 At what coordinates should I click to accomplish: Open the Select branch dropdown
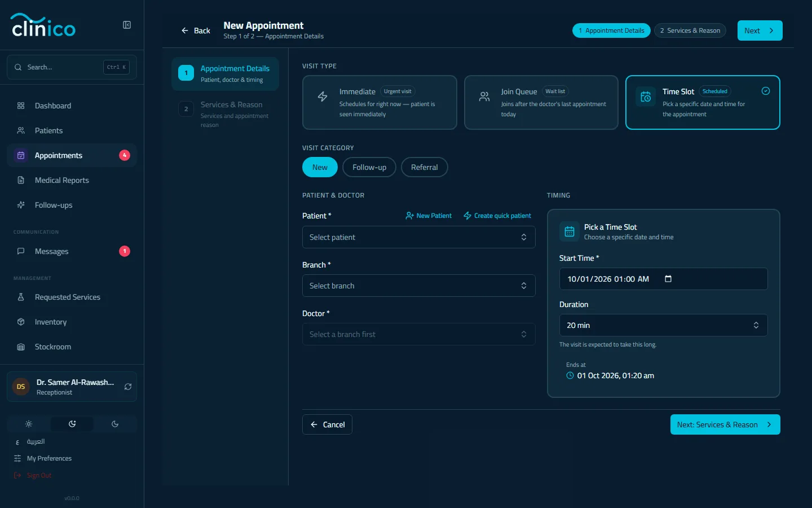(x=418, y=286)
